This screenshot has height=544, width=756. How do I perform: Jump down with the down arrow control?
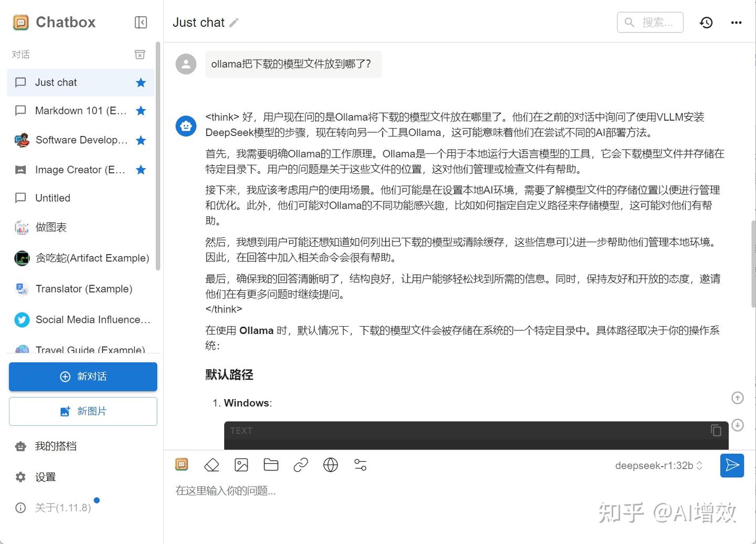pyautogui.click(x=738, y=425)
